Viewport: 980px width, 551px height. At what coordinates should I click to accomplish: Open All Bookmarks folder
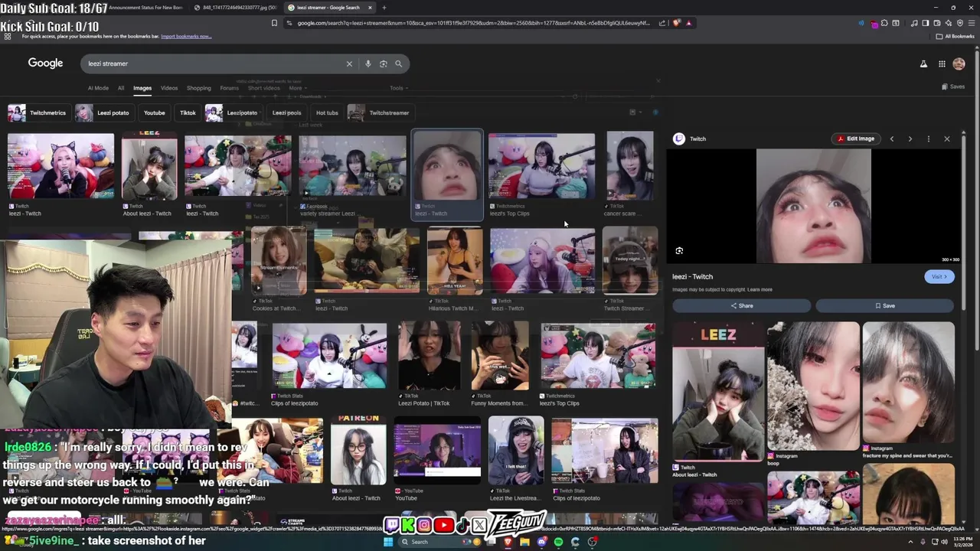(955, 36)
